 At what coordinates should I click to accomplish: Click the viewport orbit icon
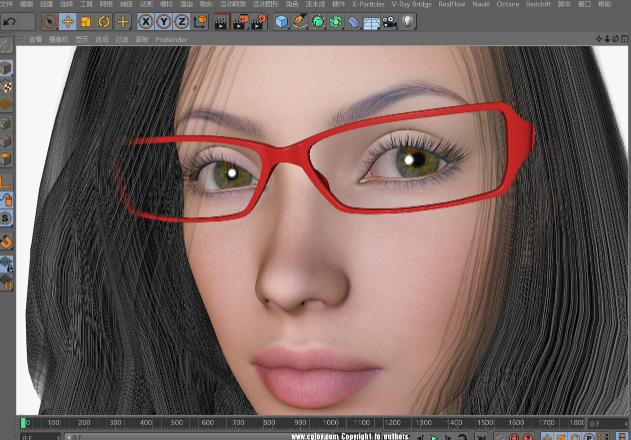click(x=615, y=39)
